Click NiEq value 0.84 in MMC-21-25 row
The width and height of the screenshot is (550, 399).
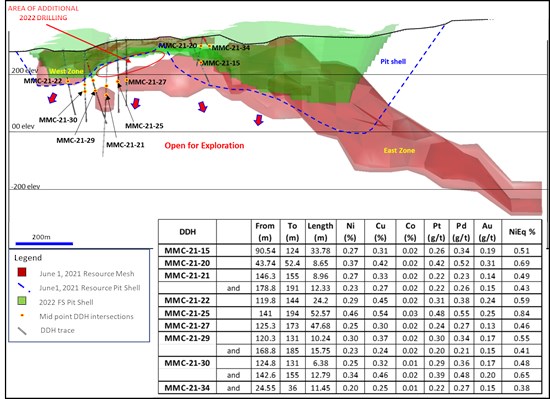pyautogui.click(x=522, y=313)
